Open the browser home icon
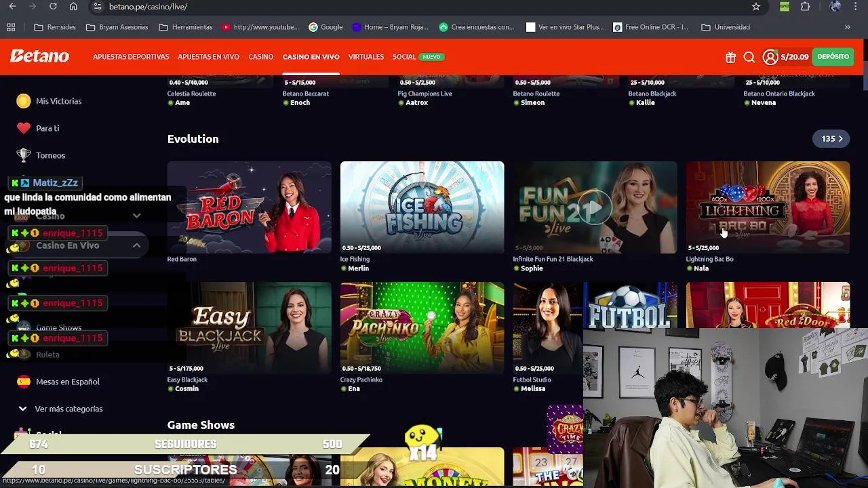The height and width of the screenshot is (488, 868). click(73, 7)
